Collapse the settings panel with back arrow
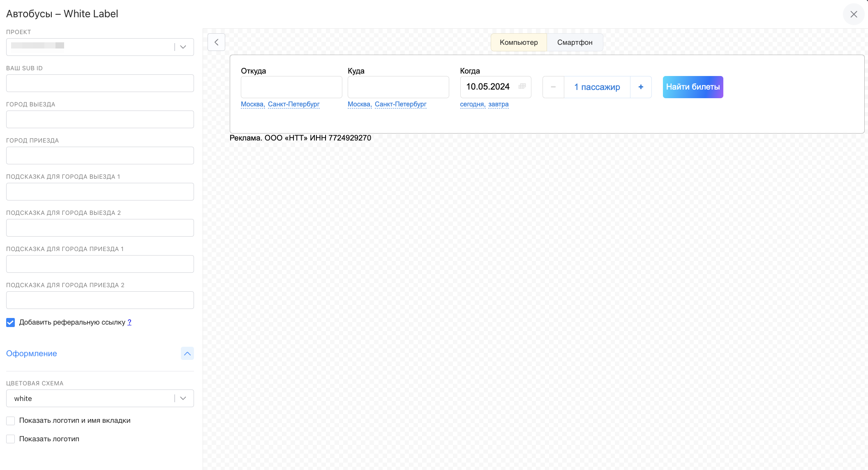This screenshot has height=470, width=868. tap(216, 42)
